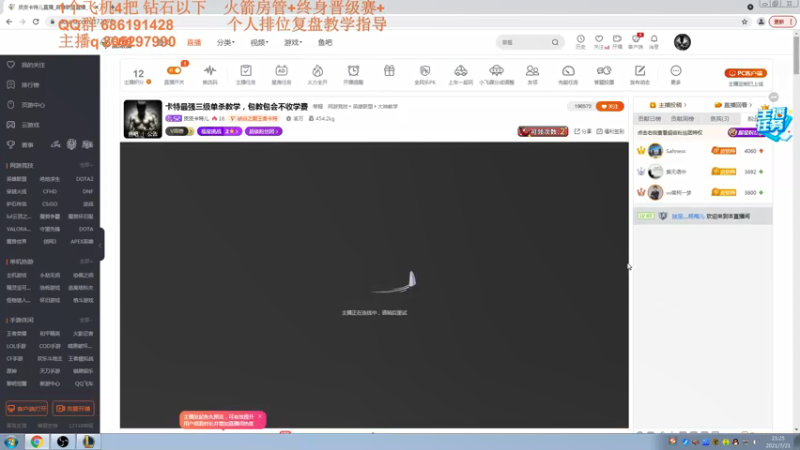Click the orange PC客户端 button
The height and width of the screenshot is (450, 800).
745,73
